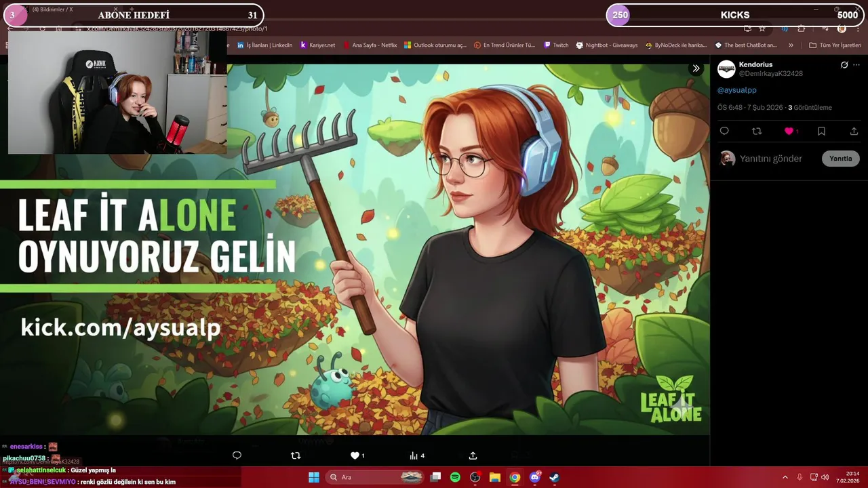868x488 pixels.
Task: Unlike the tweet via pink heart icon
Action: pyautogui.click(x=789, y=131)
